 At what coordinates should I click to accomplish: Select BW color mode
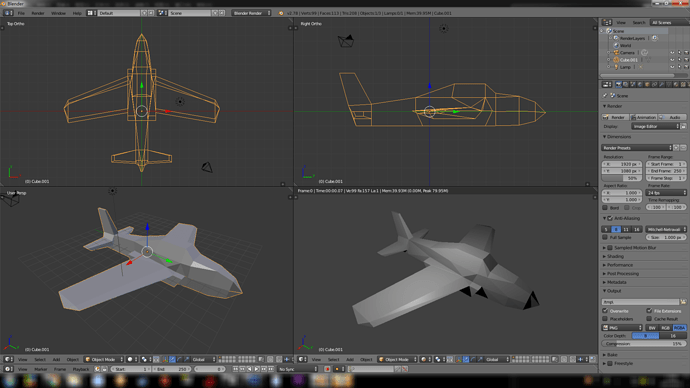pos(652,328)
